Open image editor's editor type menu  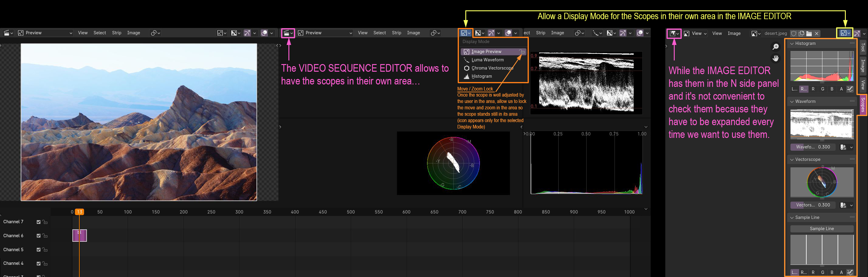[x=674, y=33]
